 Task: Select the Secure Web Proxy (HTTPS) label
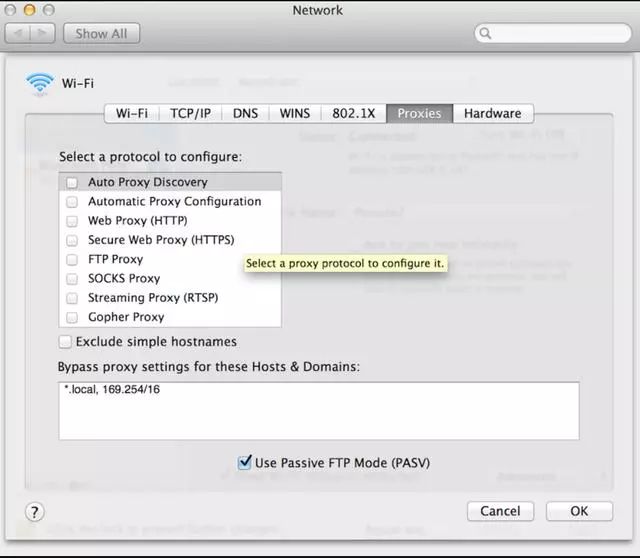click(161, 240)
